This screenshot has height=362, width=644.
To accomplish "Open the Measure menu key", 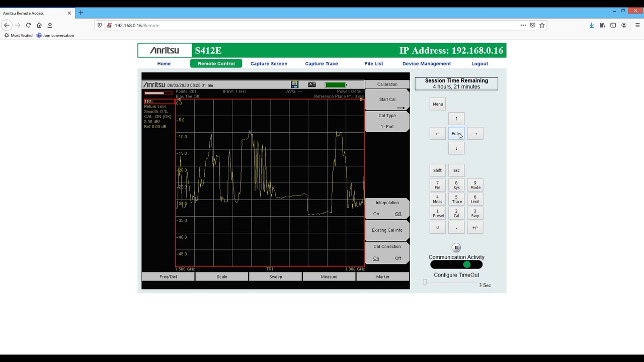I will (x=329, y=277).
